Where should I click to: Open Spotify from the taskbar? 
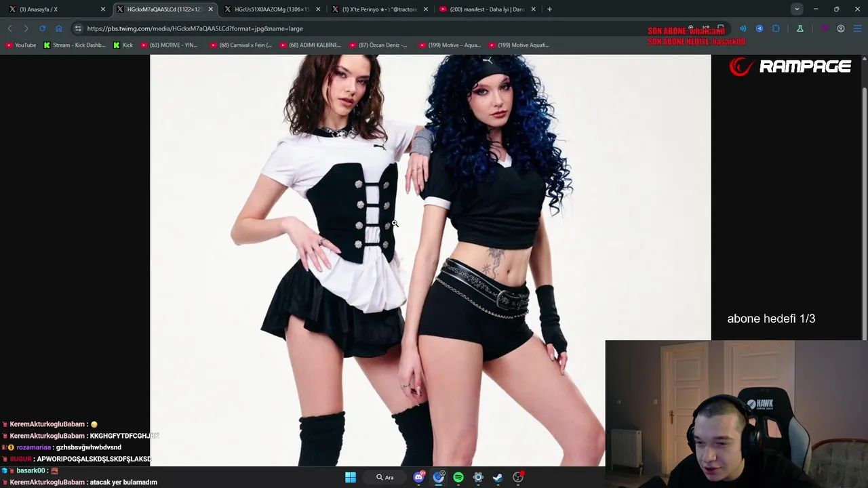coord(458,477)
